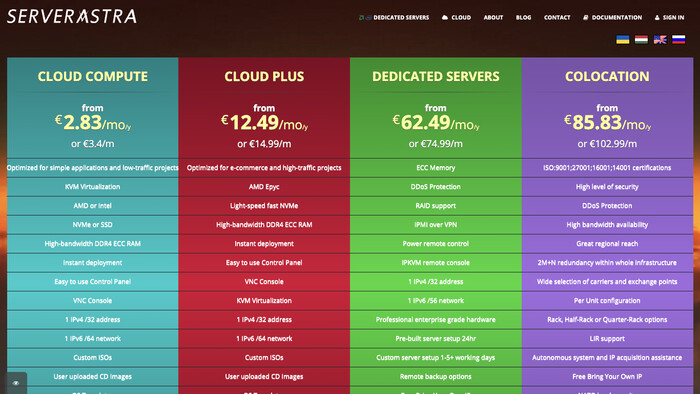Click 'RAID support' row

(x=436, y=206)
